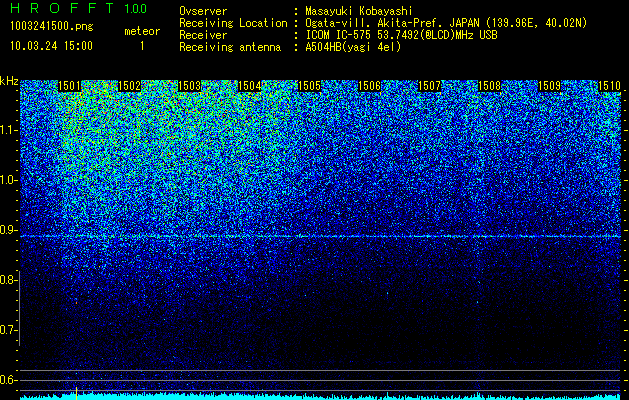
Task: Click the Receiving Location label
Action: coord(233,24)
